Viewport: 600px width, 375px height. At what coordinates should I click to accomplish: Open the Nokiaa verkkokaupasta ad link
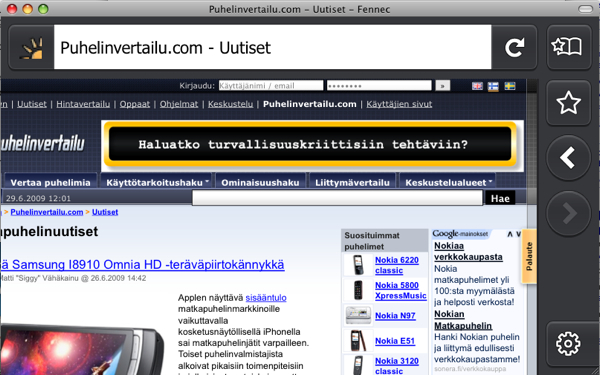468,251
